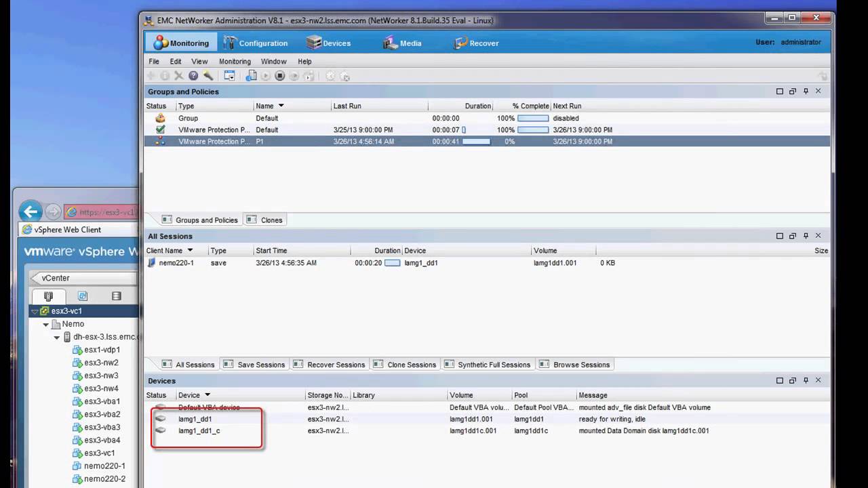The width and height of the screenshot is (868, 488).
Task: Switch to Groups and Policies tab
Action: click(x=200, y=220)
